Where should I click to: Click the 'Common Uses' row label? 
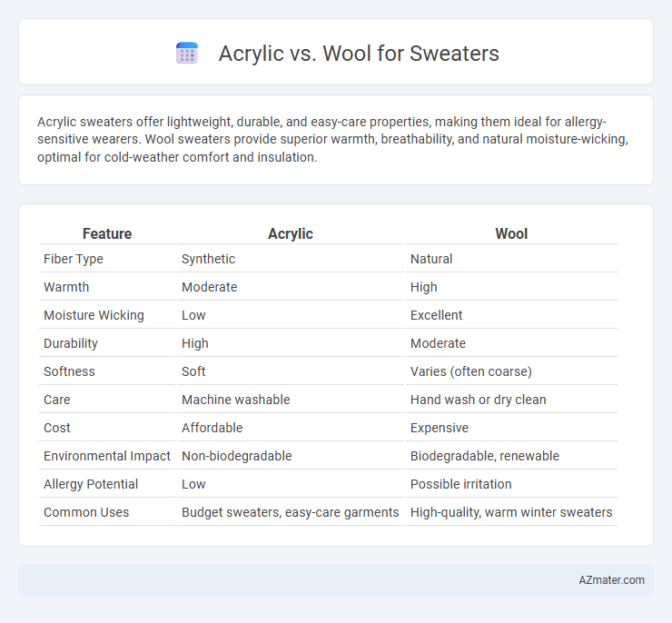pos(86,512)
